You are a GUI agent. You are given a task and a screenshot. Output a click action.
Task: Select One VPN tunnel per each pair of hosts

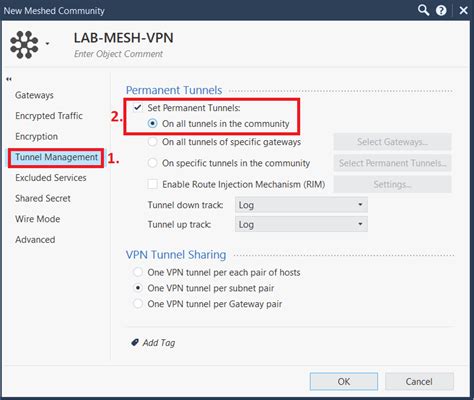pyautogui.click(x=138, y=272)
